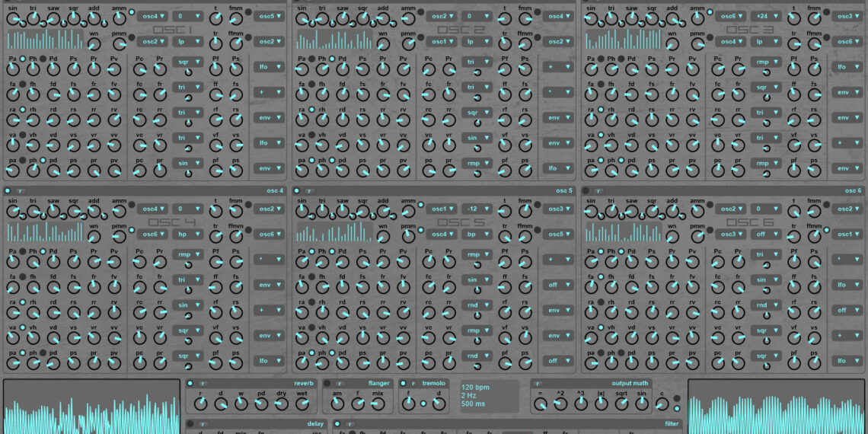Click the wn noise knob in OSC 2
Image resolution: width=868 pixels, height=434 pixels.
382,43
